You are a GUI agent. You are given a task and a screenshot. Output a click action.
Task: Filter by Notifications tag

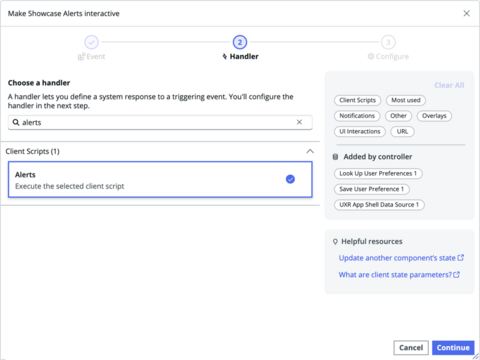(357, 116)
